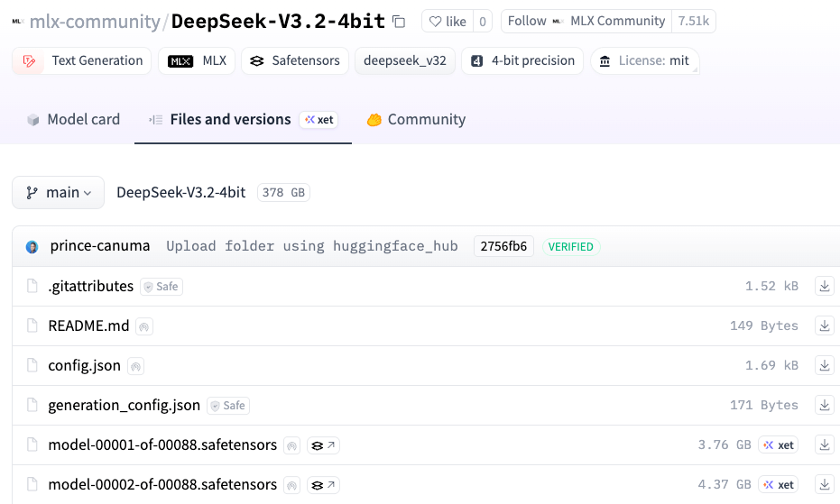Open the 7.51k followers count
This screenshot has height=504, width=840.
click(x=693, y=21)
